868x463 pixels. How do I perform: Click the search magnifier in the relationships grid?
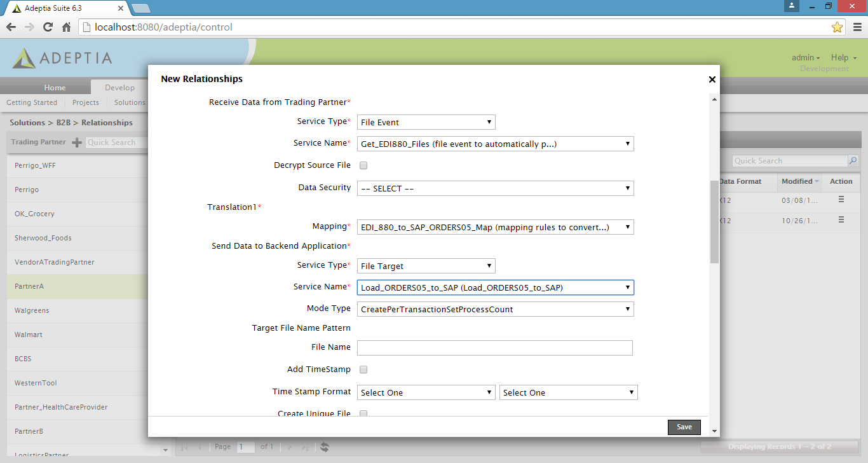(853, 161)
